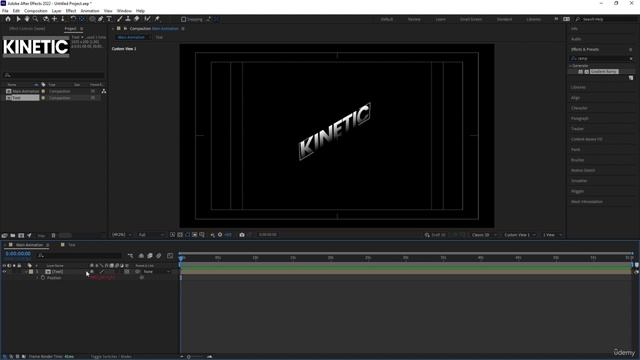The width and height of the screenshot is (640, 360).
Task: Create new folder in Project panel
Action: (13, 236)
